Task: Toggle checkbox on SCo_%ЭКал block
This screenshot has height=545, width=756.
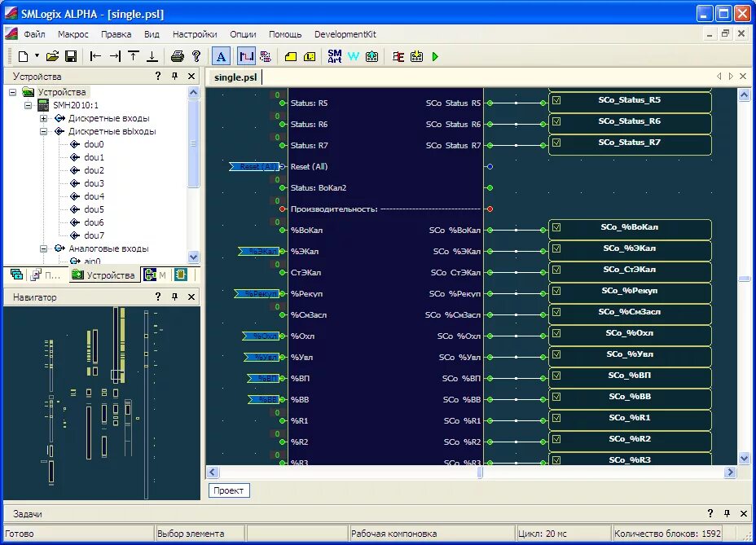Action: (556, 248)
